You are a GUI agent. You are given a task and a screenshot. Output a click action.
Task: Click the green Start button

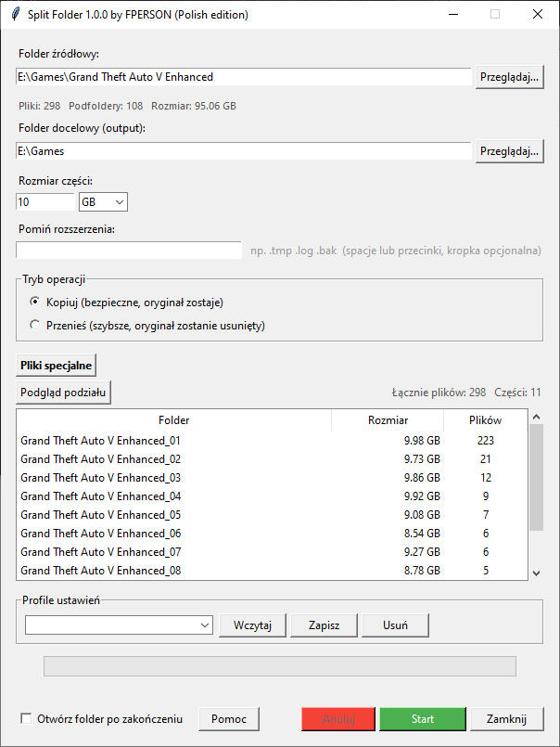[x=423, y=719]
